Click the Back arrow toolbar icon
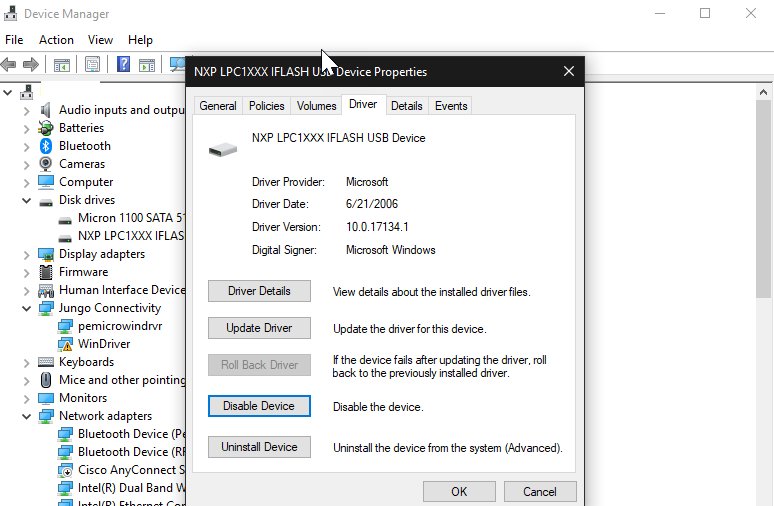 tap(8, 64)
